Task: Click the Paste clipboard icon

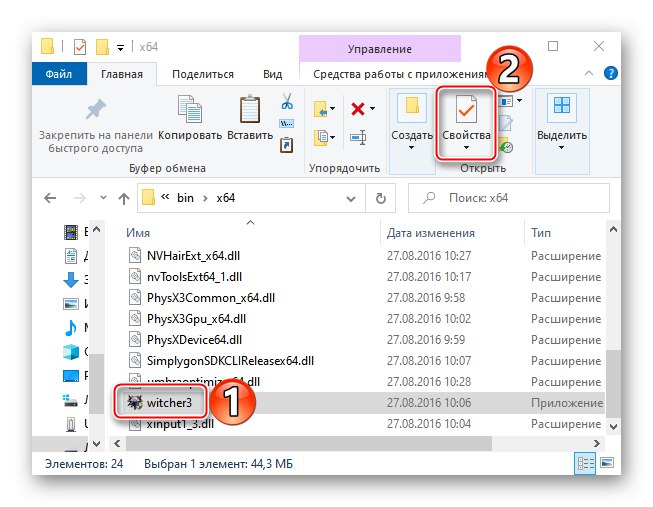Action: (250, 109)
